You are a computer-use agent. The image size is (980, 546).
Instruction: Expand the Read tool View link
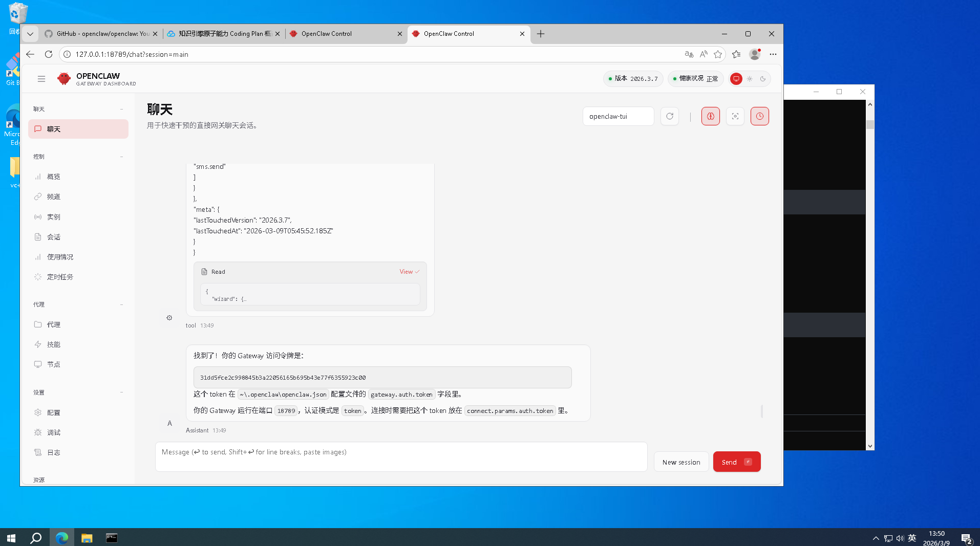coord(409,272)
